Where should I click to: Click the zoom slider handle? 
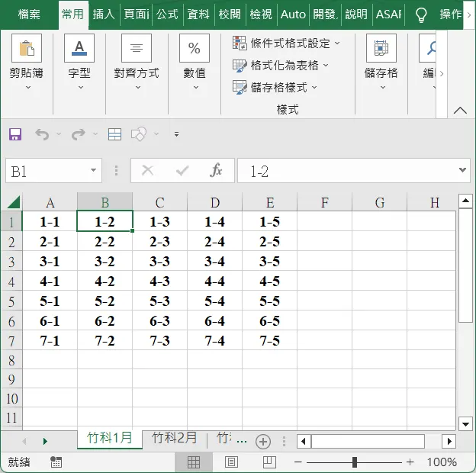point(355,462)
